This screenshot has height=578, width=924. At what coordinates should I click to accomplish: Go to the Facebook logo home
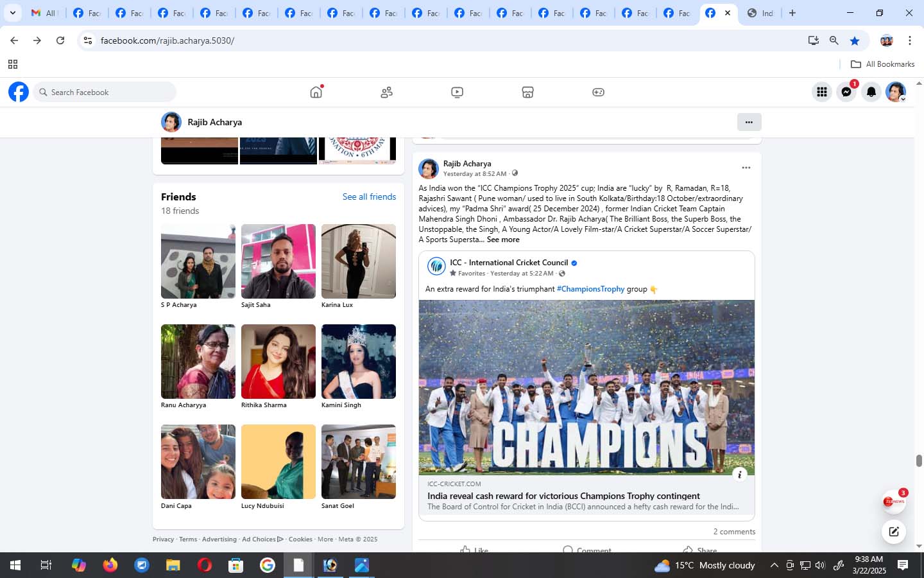click(19, 92)
